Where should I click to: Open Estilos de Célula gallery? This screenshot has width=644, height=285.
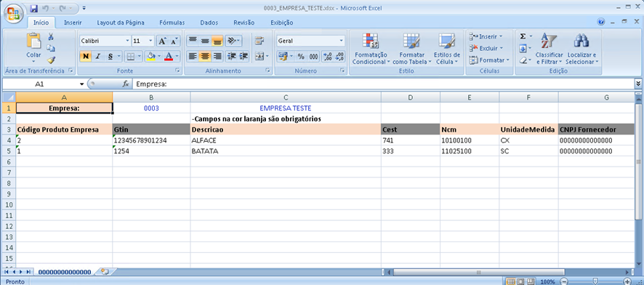pos(446,49)
